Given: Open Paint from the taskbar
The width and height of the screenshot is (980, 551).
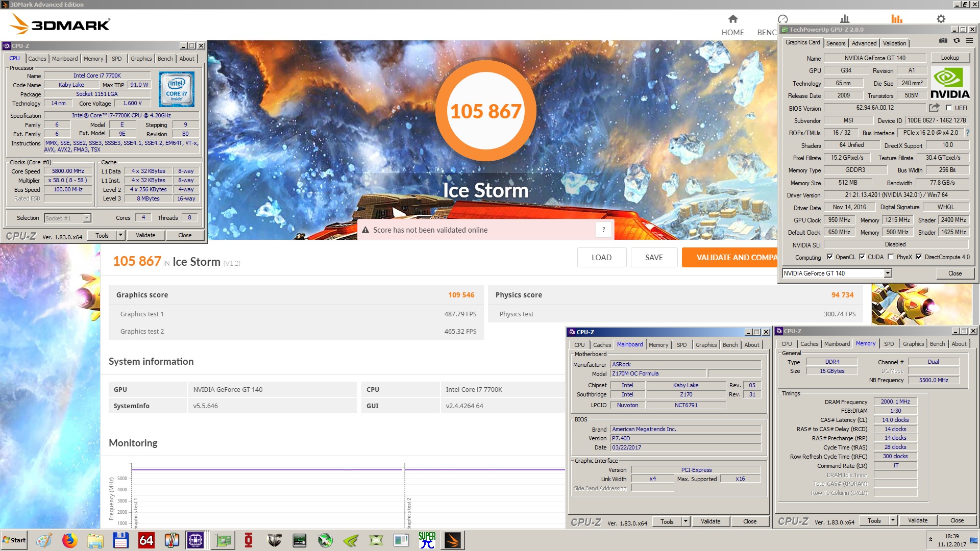Looking at the screenshot, I should 44,540.
